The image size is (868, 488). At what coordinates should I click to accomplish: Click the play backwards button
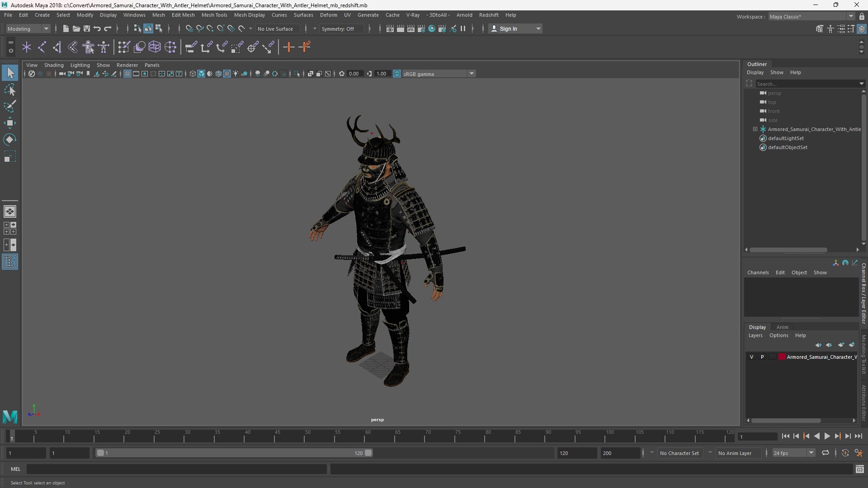pos(816,436)
